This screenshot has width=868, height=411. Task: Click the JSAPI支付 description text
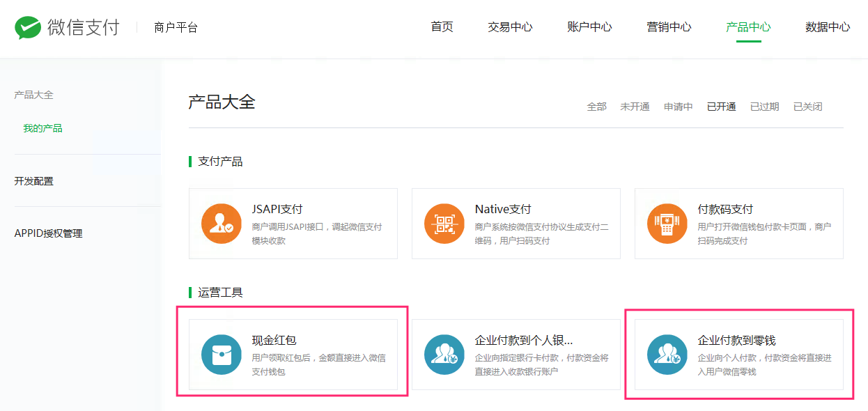click(317, 233)
